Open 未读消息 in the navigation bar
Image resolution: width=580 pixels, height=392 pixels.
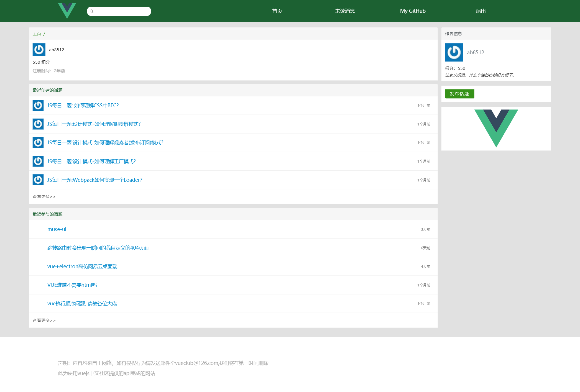pos(345,11)
